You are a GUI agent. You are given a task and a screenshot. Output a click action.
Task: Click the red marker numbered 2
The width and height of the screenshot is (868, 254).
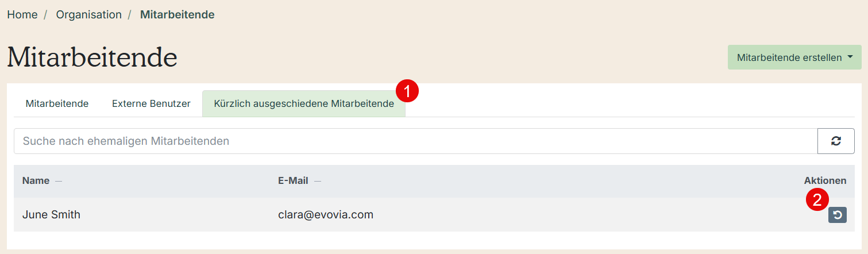[817, 199]
